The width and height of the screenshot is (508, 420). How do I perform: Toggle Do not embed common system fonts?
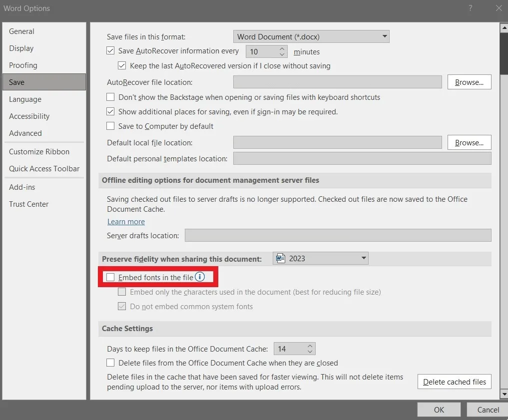122,306
